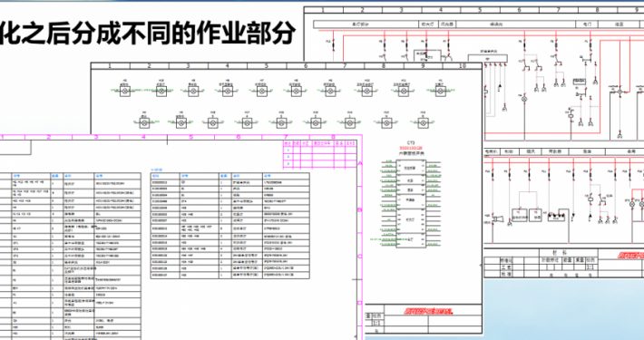
Task: Click the magenta revision table on the sheet
Action: click(x=320, y=154)
